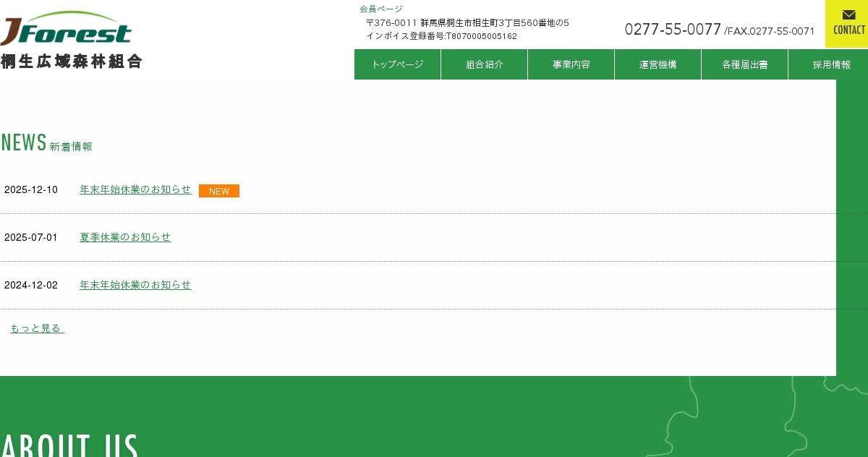Open the CONTACT envelope button
The image size is (868, 457).
[x=848, y=24]
